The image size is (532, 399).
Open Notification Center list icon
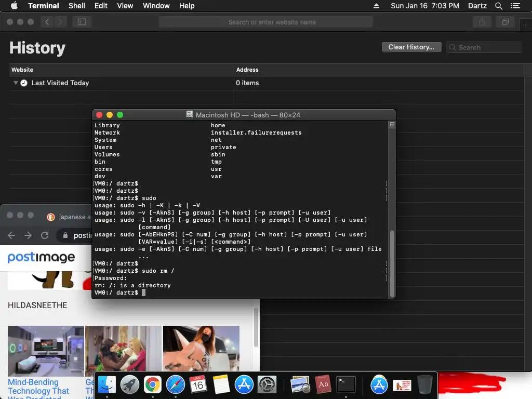coord(515,6)
